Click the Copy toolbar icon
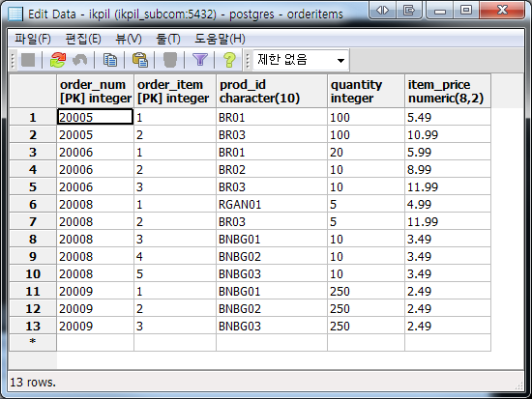532x399 pixels. pos(110,60)
